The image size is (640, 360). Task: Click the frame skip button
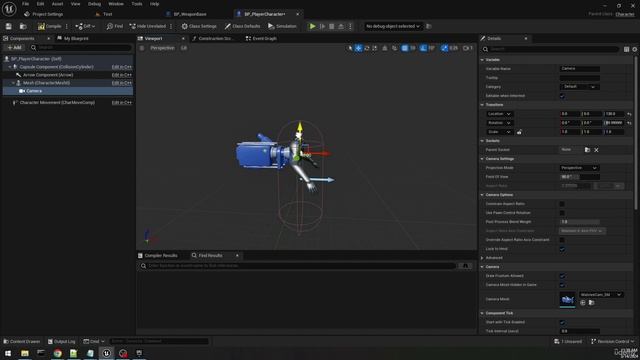point(322,26)
